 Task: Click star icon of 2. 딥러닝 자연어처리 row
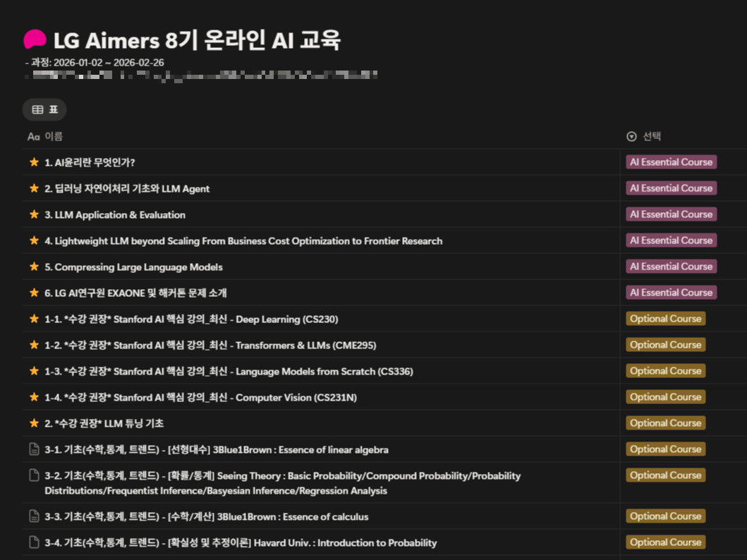(34, 188)
